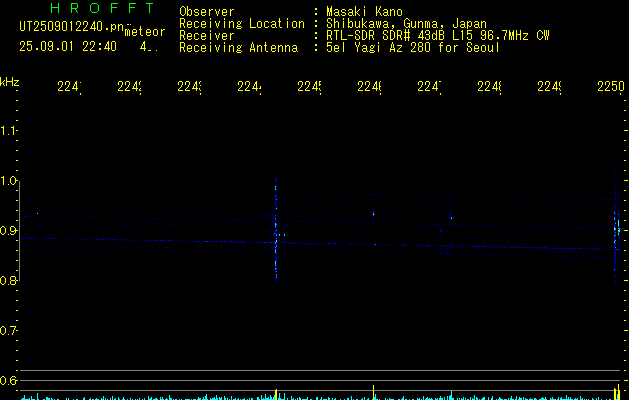Viewport: 629px width, 400px height.
Task: Click the green "H R O F F T" title
Action: tap(102, 8)
